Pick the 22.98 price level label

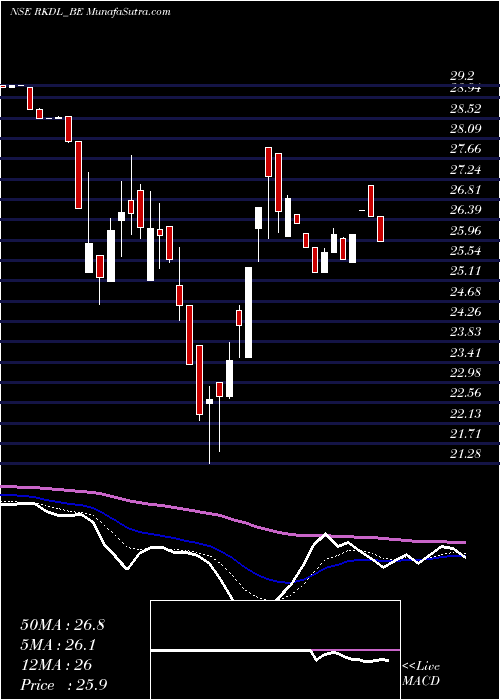(466, 373)
